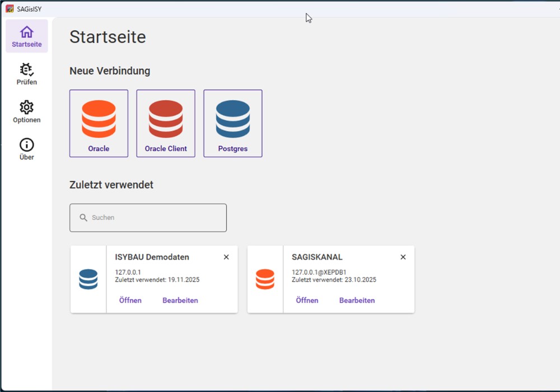The width and height of the screenshot is (560, 392).
Task: Create a new Postgres connection
Action: 233,123
